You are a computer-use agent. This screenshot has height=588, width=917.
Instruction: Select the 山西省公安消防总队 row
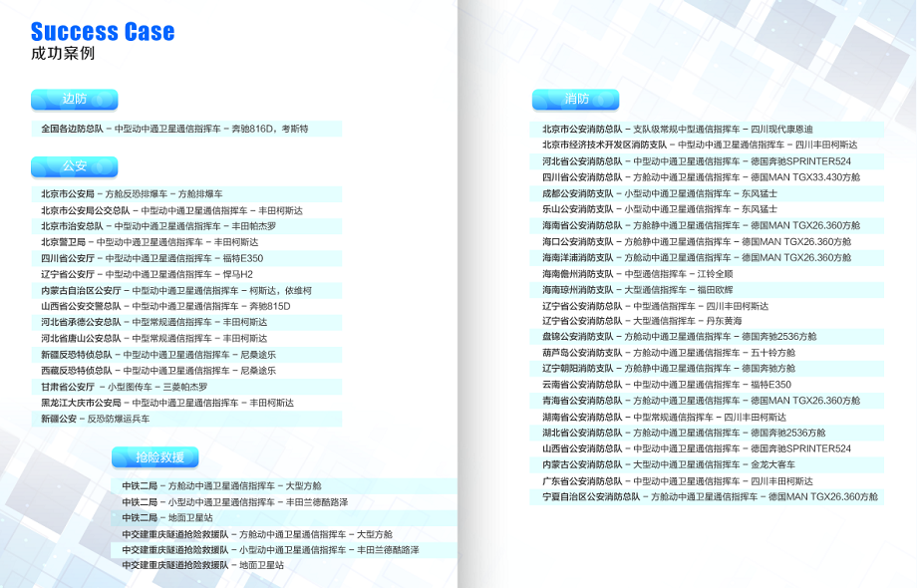707,448
